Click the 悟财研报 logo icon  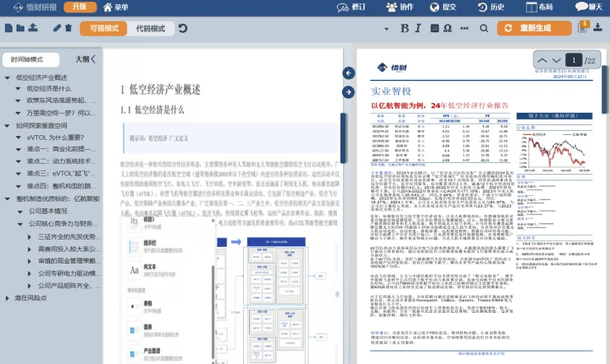click(18, 7)
